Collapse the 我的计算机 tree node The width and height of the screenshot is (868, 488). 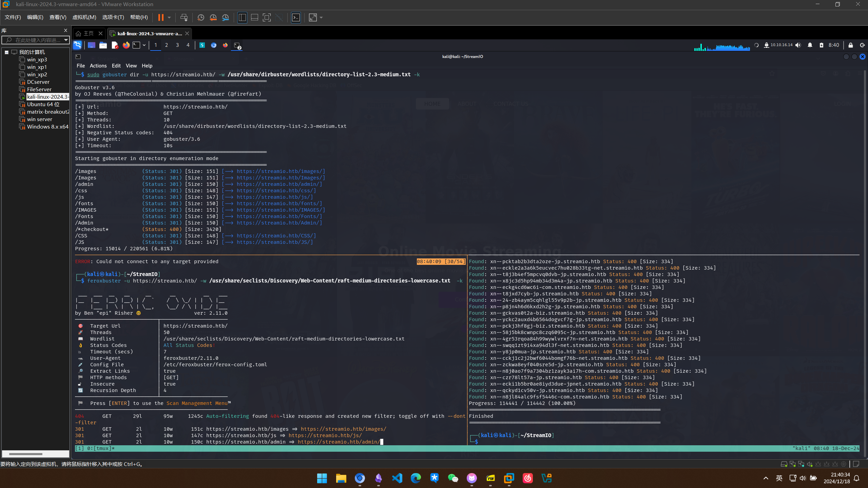pos(6,52)
